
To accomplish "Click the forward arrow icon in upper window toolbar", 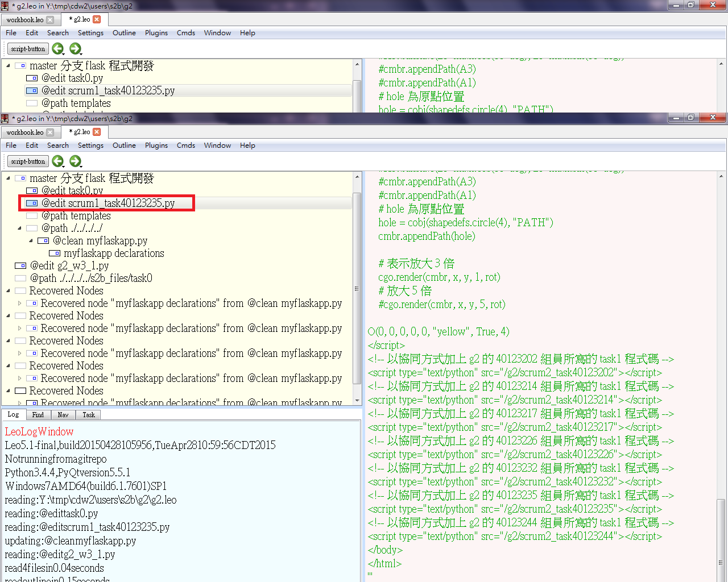I will click(x=75, y=49).
